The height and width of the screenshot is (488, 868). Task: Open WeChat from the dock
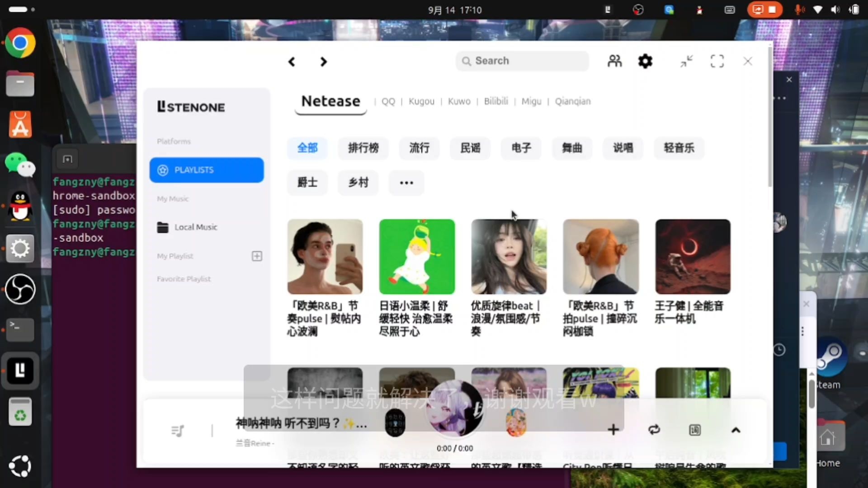[20, 165]
